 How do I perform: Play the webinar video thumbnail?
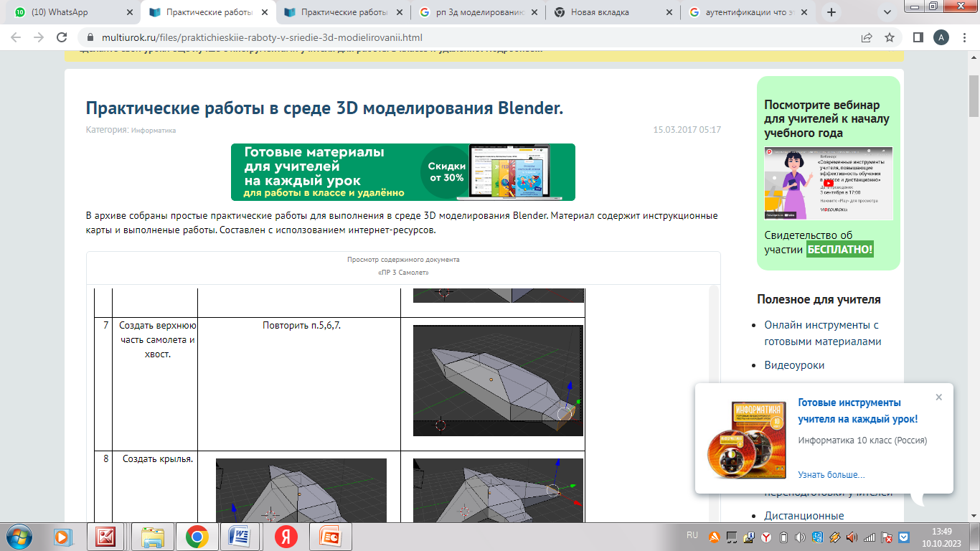click(x=828, y=184)
